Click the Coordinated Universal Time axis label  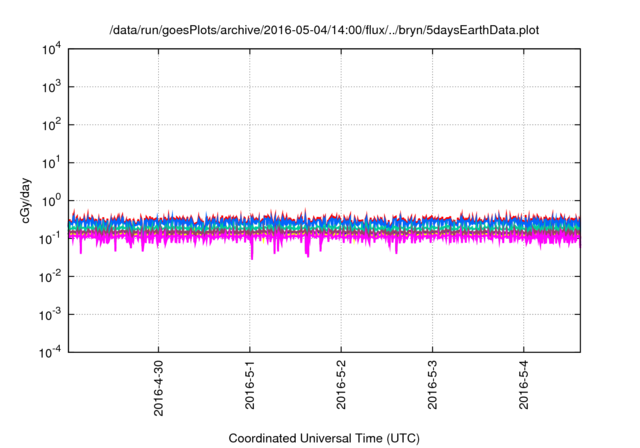[x=324, y=438]
